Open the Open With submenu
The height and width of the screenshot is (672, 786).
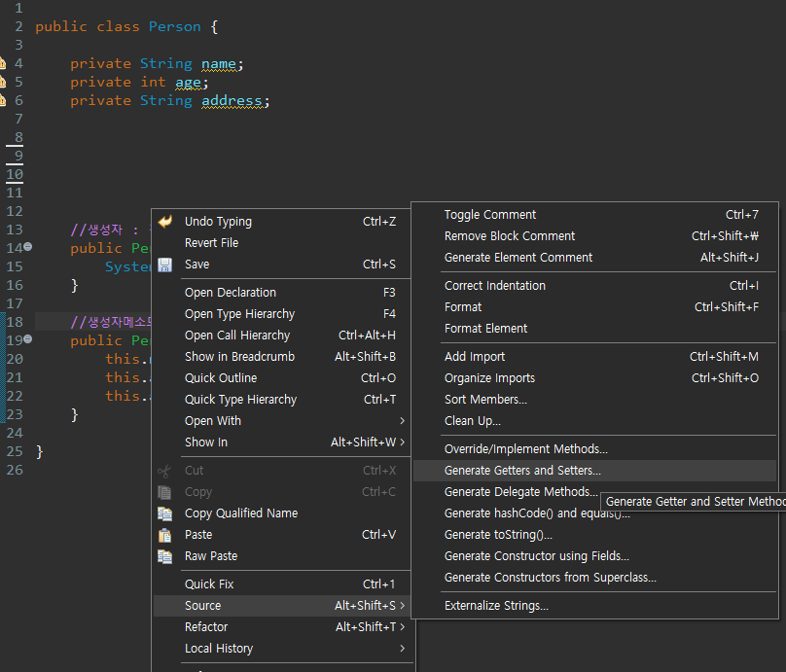pyautogui.click(x=282, y=421)
